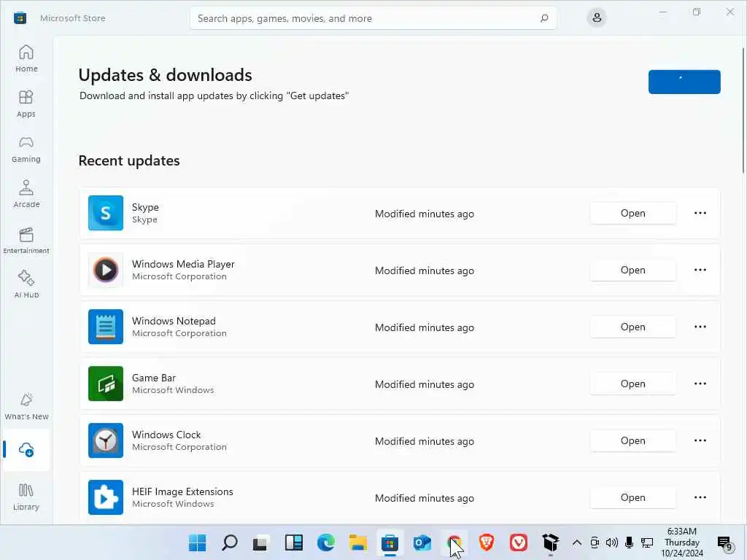This screenshot has height=560, width=747.
Task: Open the Gaming section
Action: pyautogui.click(x=26, y=149)
